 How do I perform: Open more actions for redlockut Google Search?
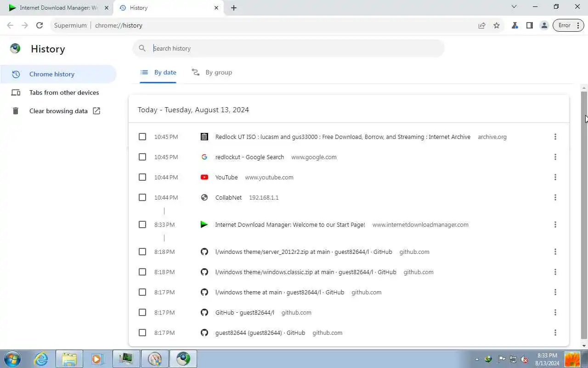(x=555, y=157)
